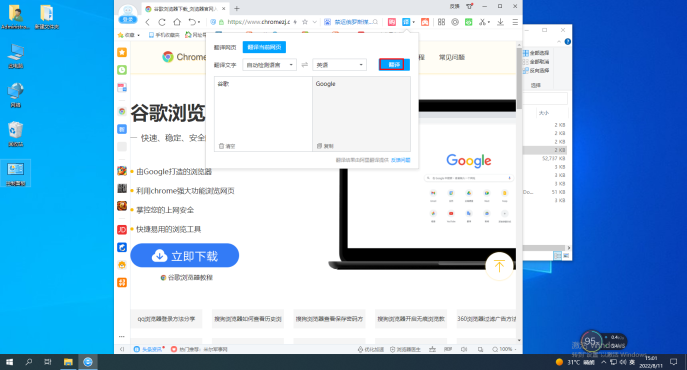
Task: Clear the source text box
Action: tap(227, 146)
